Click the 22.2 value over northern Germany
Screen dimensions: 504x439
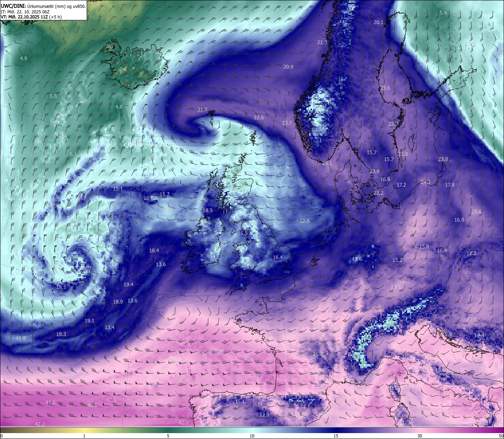[x=378, y=193]
